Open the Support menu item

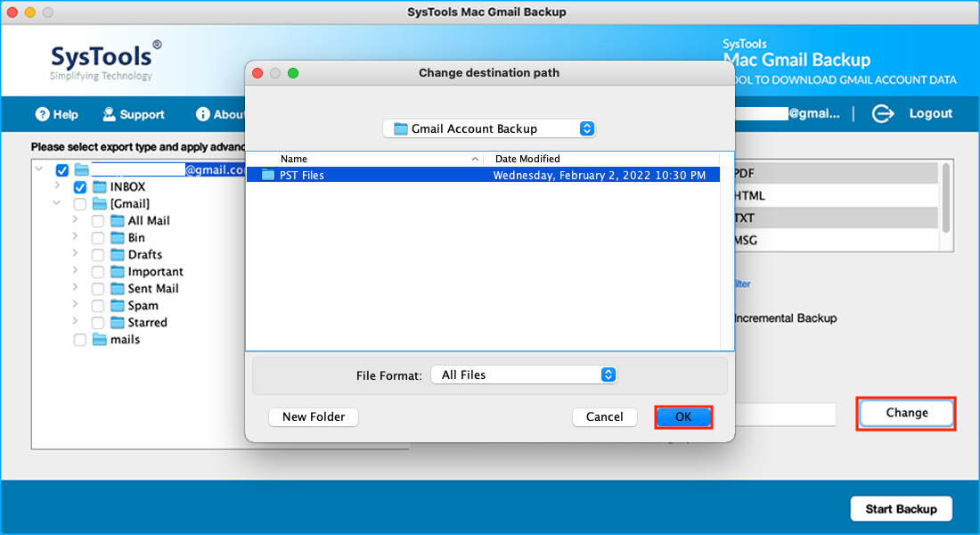point(134,114)
